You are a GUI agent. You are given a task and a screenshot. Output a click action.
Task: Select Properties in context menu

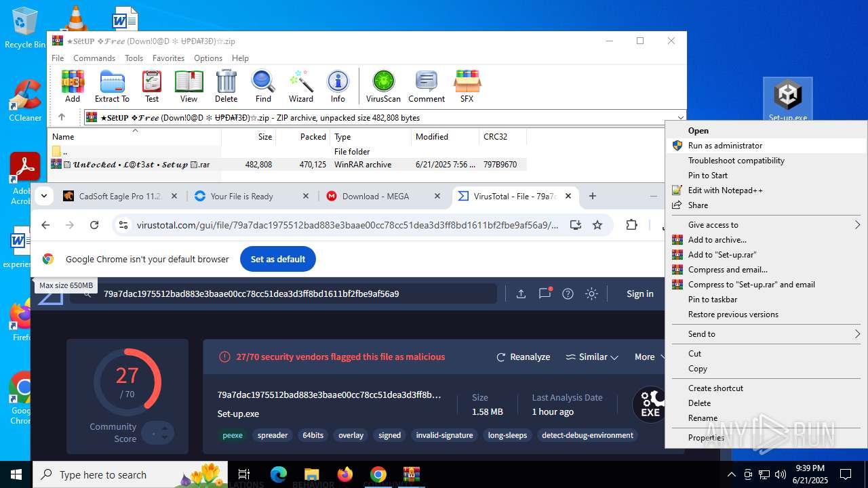pos(766,438)
